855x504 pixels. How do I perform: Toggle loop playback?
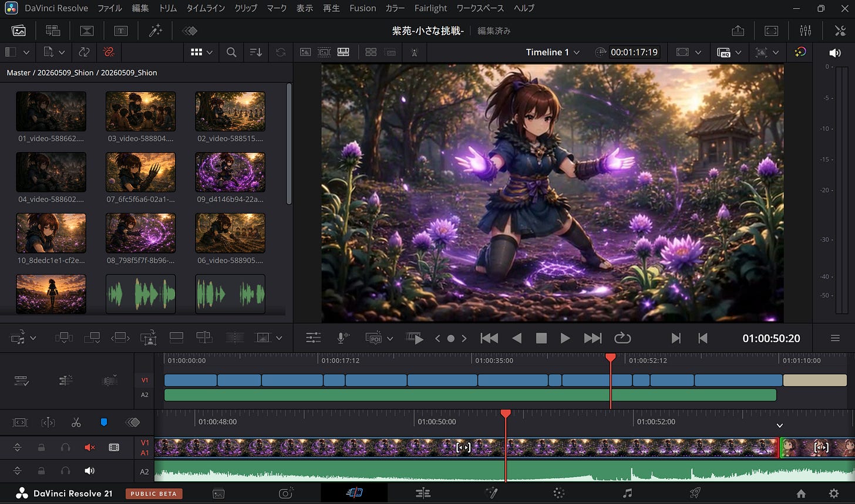pyautogui.click(x=622, y=338)
